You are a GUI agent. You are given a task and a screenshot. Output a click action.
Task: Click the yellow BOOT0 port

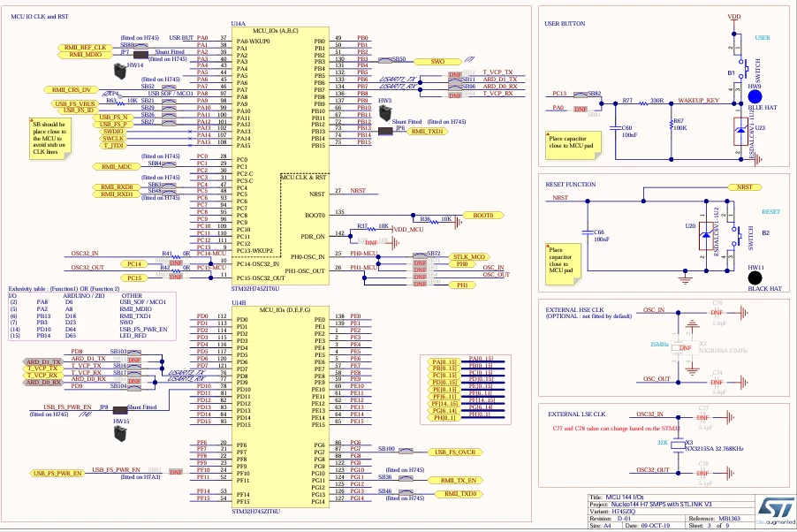click(x=482, y=215)
